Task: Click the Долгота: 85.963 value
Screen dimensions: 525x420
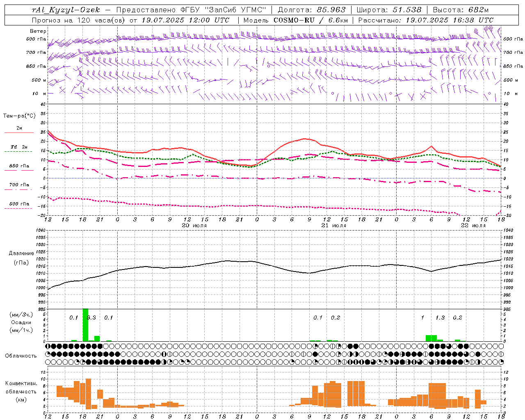Action: 312,10
